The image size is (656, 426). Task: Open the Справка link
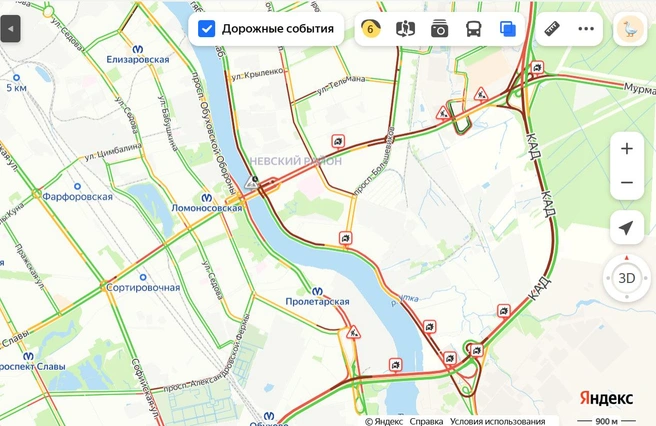[426, 421]
